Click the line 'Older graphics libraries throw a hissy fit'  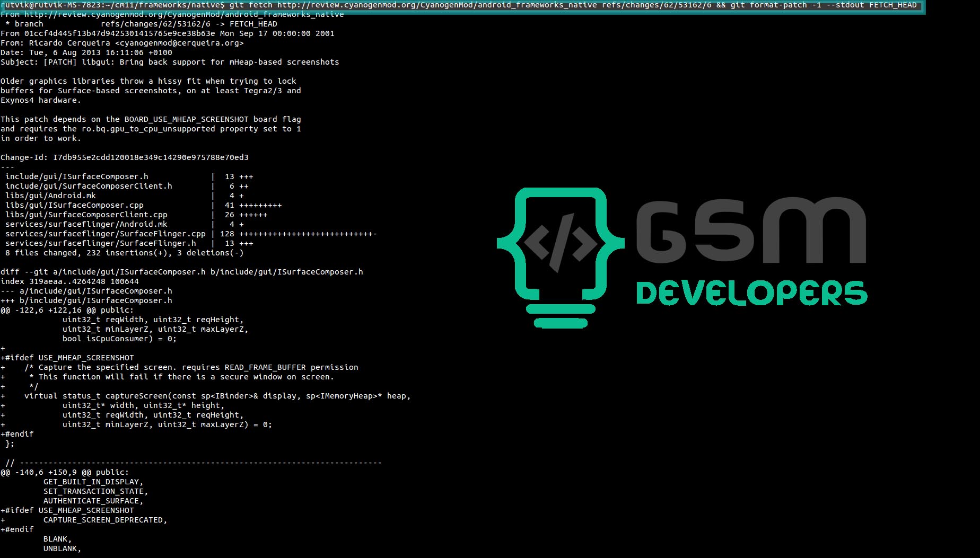(x=148, y=81)
